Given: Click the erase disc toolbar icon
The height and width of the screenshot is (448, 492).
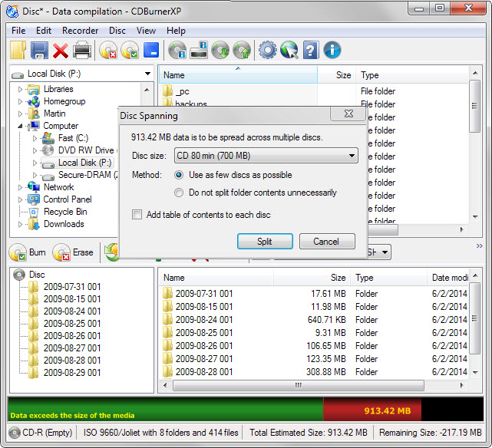Looking at the screenshot, I should [108, 50].
